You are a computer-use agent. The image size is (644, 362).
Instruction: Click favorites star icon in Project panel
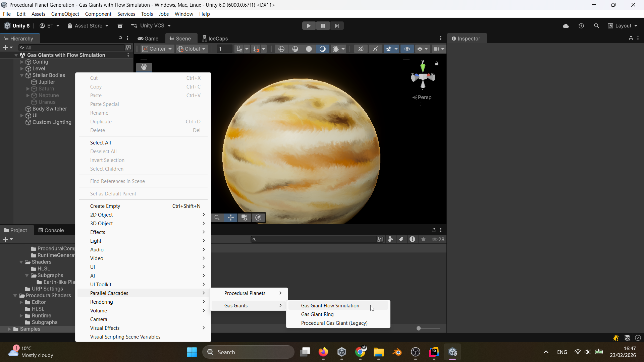click(423, 239)
